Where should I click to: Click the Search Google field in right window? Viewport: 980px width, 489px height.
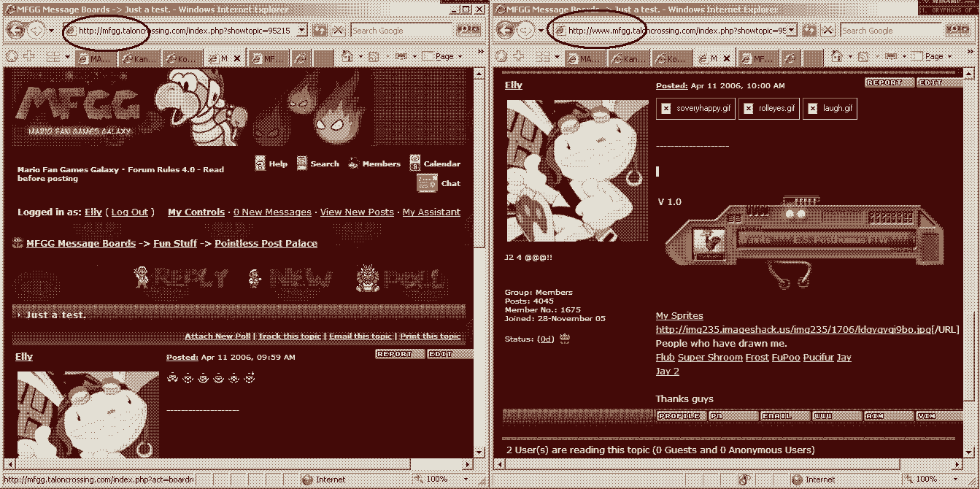(892, 31)
